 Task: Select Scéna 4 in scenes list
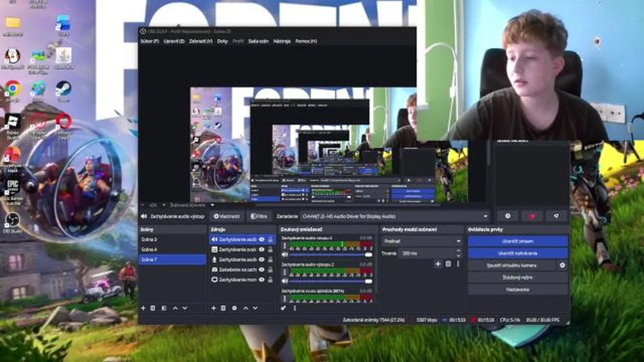coord(172,249)
